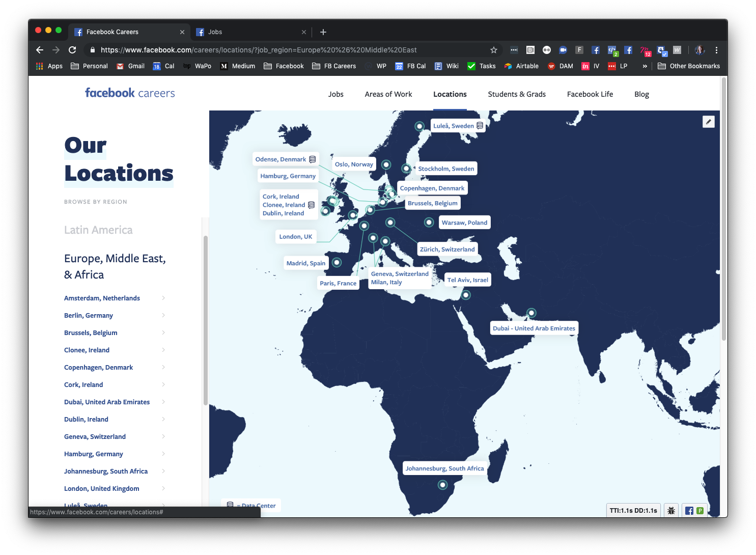Open the Medium bookmark
Viewport: 756px width, 555px height.
pyautogui.click(x=237, y=66)
